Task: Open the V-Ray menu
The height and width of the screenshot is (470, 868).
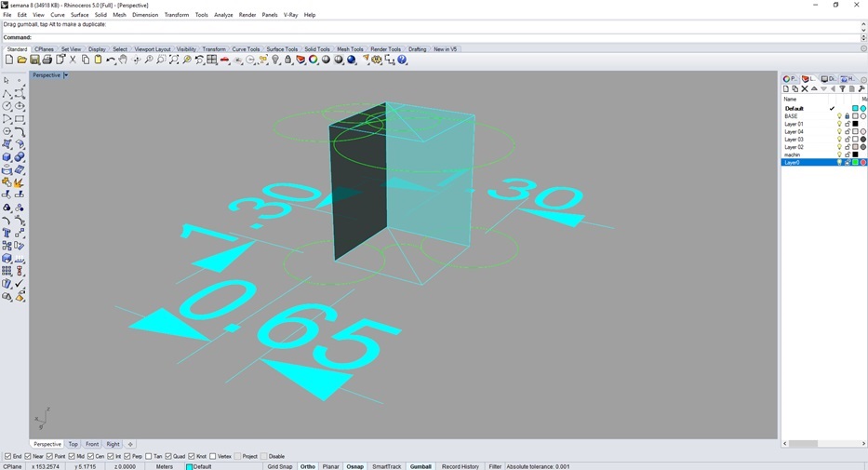Action: tap(290, 15)
